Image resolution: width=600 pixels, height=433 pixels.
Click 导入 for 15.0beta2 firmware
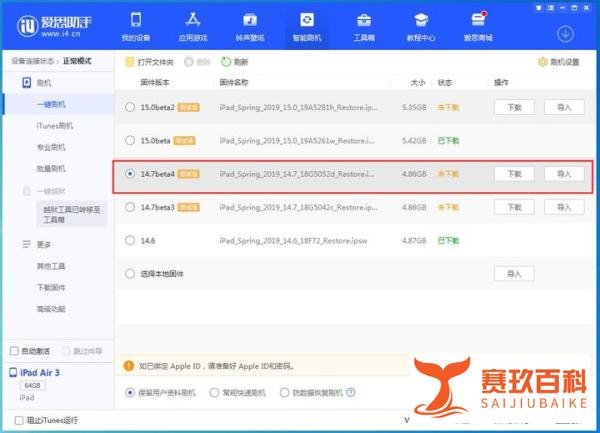click(564, 107)
